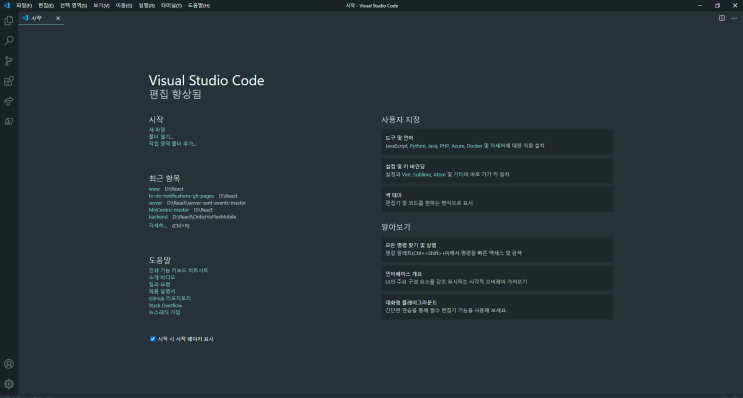Open the 도구 및 언어 card
The width and height of the screenshot is (743, 398).
pyautogui.click(x=497, y=142)
